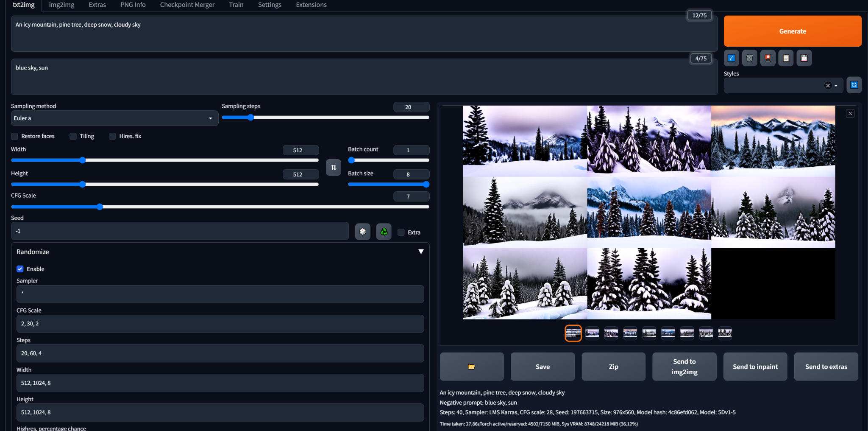The width and height of the screenshot is (868, 431).
Task: Enable the Restore faces checkbox
Action: (x=15, y=136)
